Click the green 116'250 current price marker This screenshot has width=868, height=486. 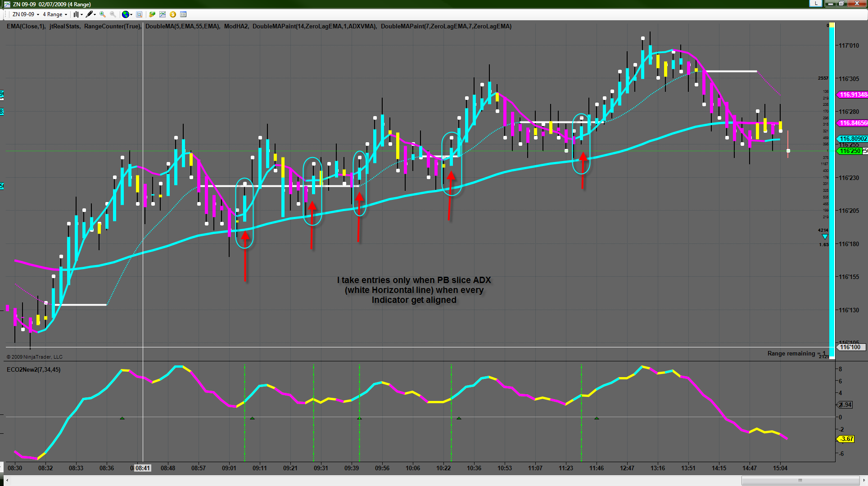tap(850, 151)
